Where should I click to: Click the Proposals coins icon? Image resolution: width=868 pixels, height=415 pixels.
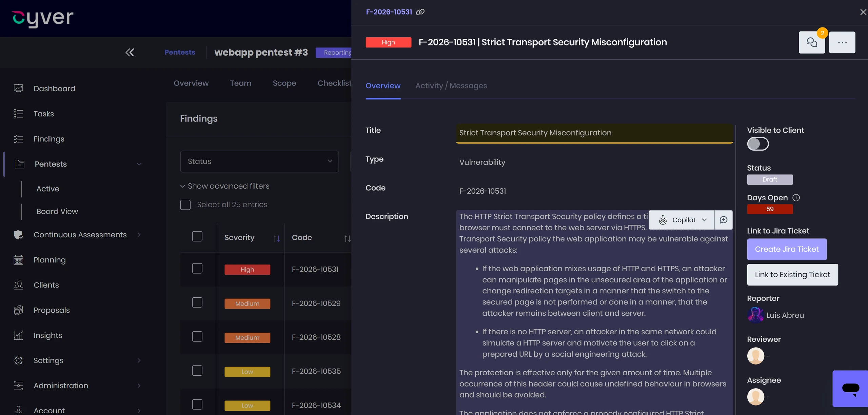(18, 310)
